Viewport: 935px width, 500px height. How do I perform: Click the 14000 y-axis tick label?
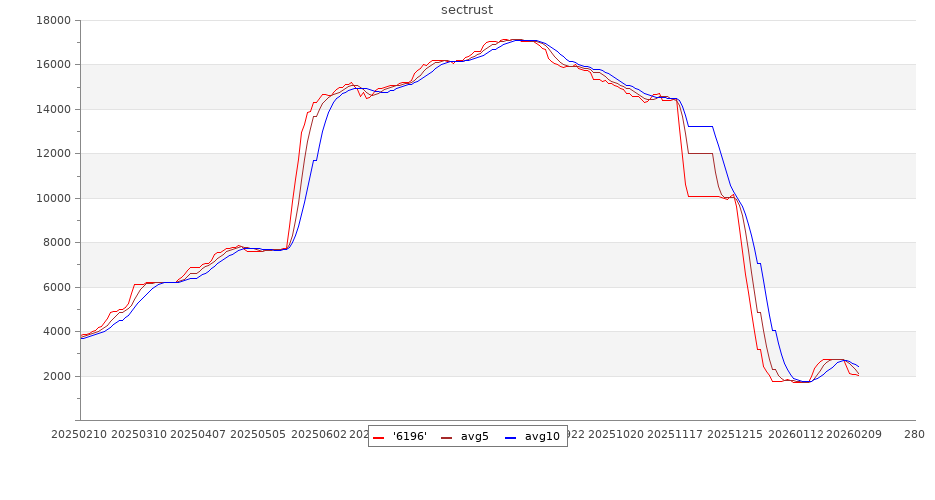pyautogui.click(x=52, y=109)
